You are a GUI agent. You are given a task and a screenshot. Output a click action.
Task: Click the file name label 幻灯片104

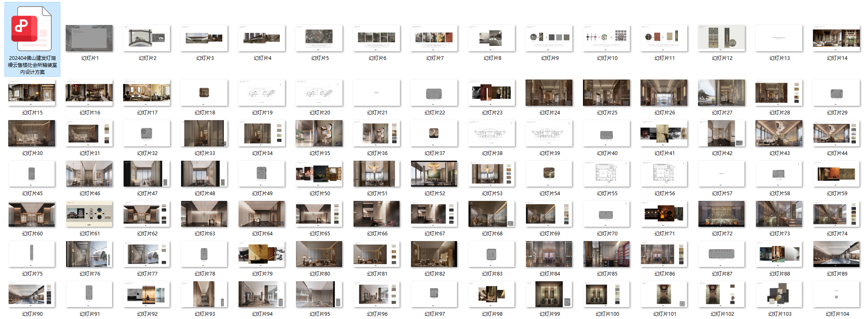(x=837, y=314)
